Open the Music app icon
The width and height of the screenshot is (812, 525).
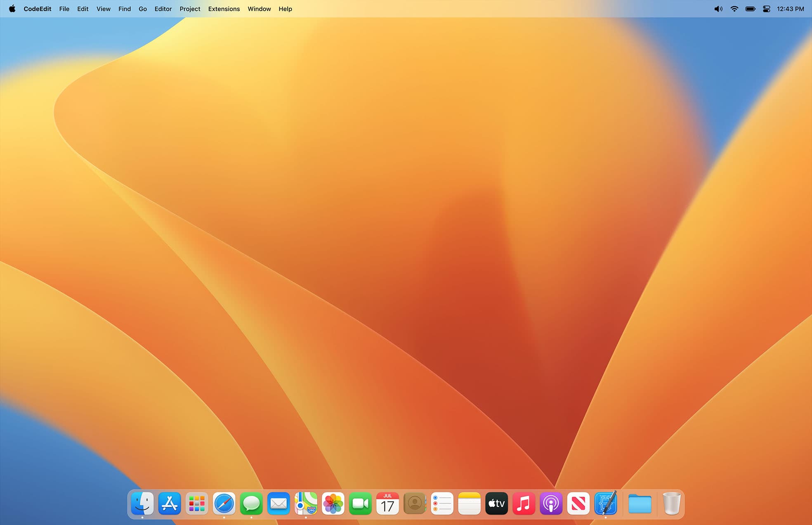(524, 504)
